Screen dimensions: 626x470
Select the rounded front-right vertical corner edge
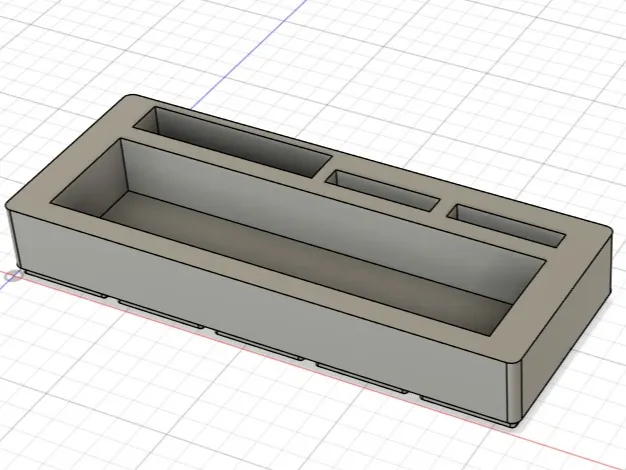[514, 392]
